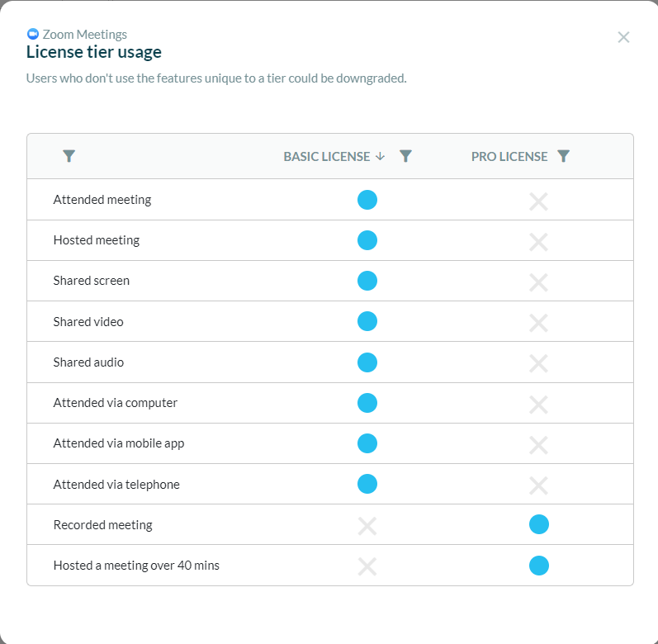The height and width of the screenshot is (644, 658).
Task: Click the Pro X mark for Hosted meeting
Action: click(538, 242)
